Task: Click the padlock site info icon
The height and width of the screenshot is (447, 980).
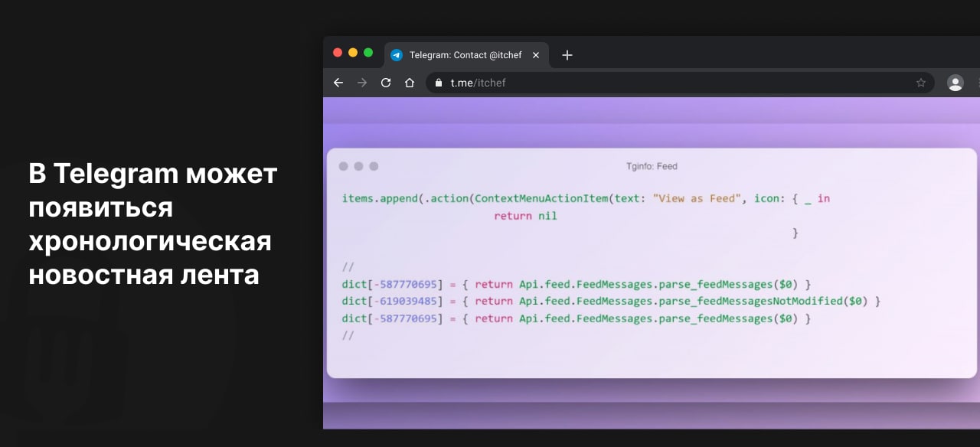Action: (439, 83)
